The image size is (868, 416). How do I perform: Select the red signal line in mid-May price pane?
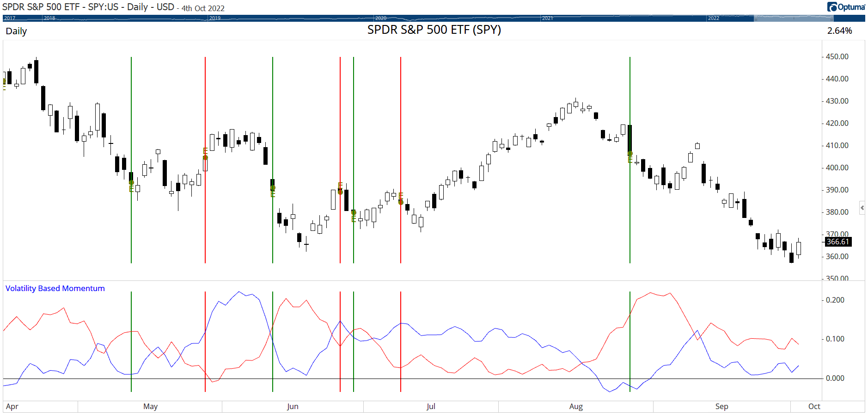click(205, 160)
